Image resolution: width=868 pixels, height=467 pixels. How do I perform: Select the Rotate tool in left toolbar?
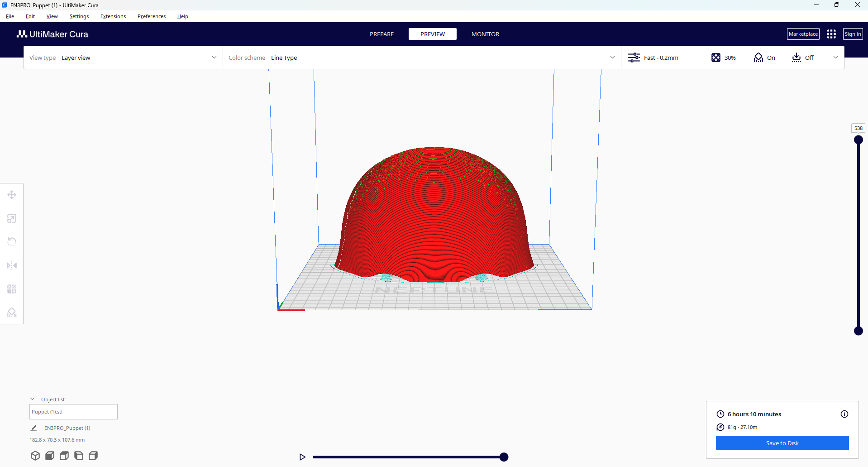click(12, 242)
